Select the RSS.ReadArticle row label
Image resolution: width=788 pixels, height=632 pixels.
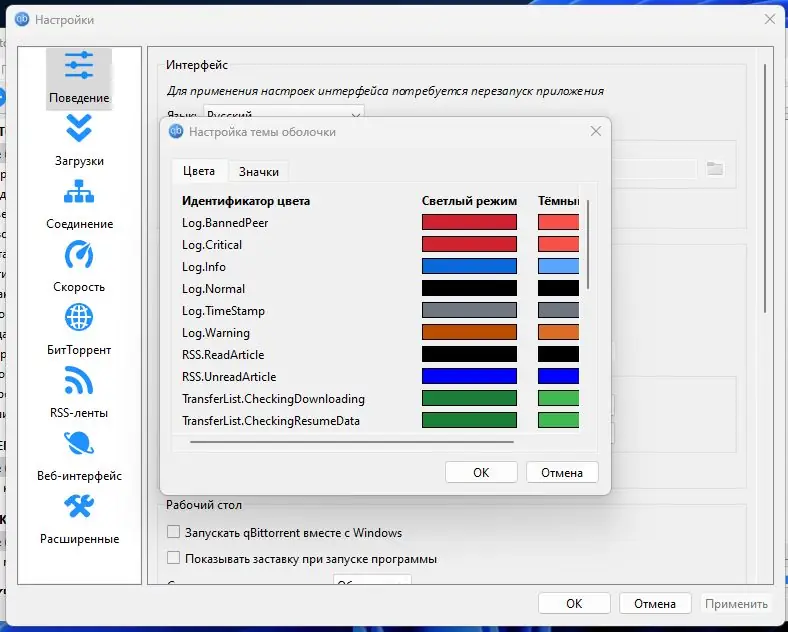pos(223,355)
